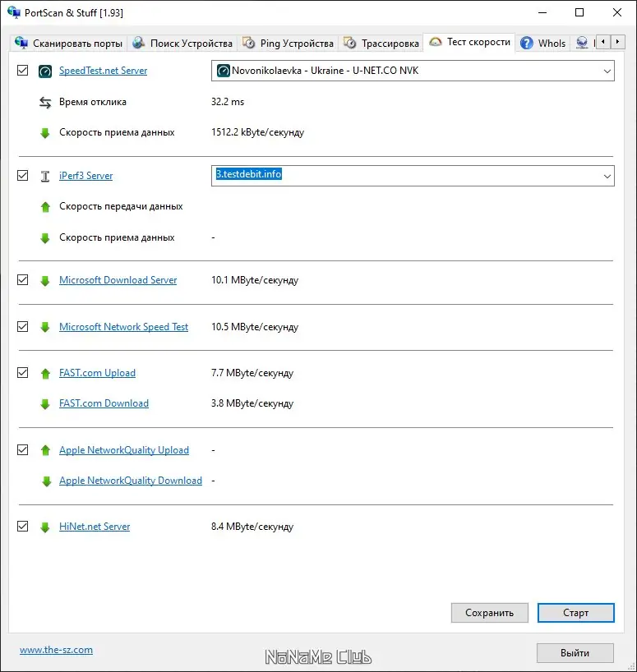Screen dimensions: 637x672
Task: Open the WhoIs tab
Action: (543, 43)
